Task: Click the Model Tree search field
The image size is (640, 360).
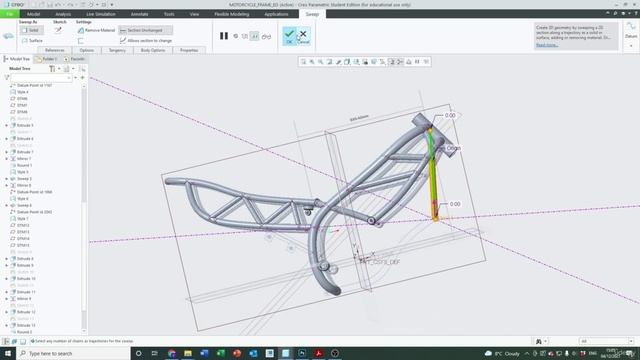Action: [41, 77]
